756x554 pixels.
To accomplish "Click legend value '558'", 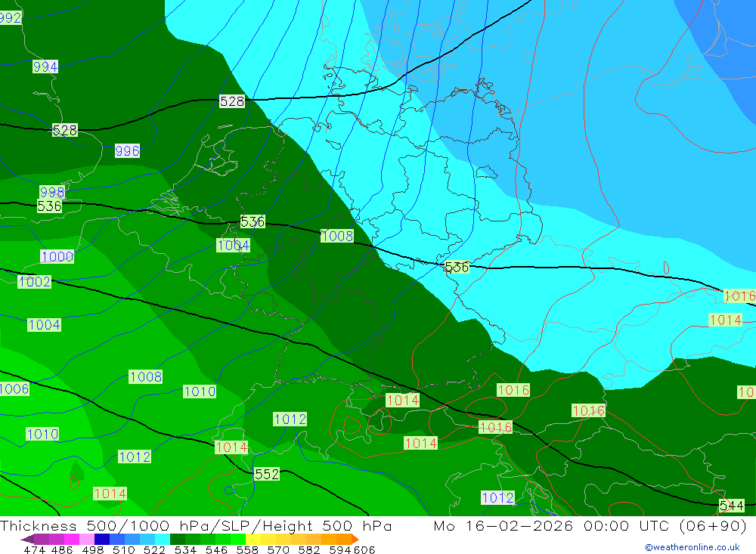I will (x=247, y=549).
